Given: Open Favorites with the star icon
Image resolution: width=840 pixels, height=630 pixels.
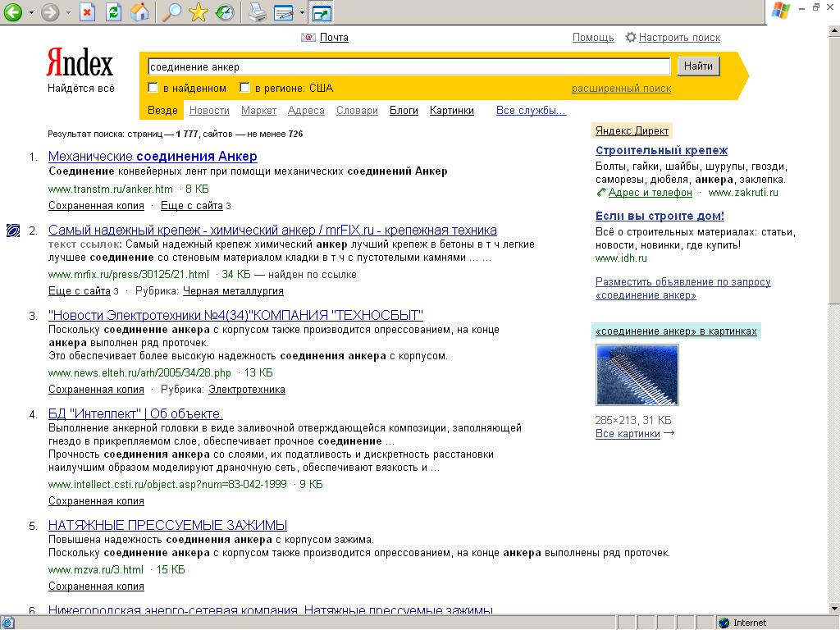Looking at the screenshot, I should point(198,12).
